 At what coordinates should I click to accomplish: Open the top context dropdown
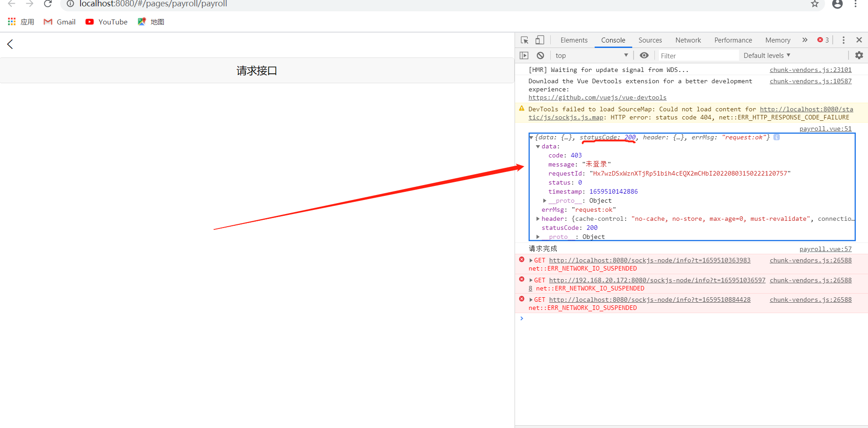pos(592,55)
